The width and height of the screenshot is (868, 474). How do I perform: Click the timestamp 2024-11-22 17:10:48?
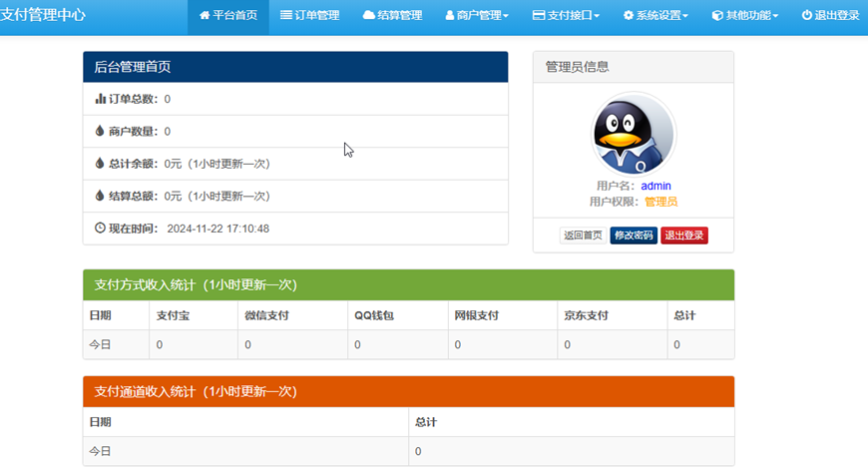click(218, 229)
